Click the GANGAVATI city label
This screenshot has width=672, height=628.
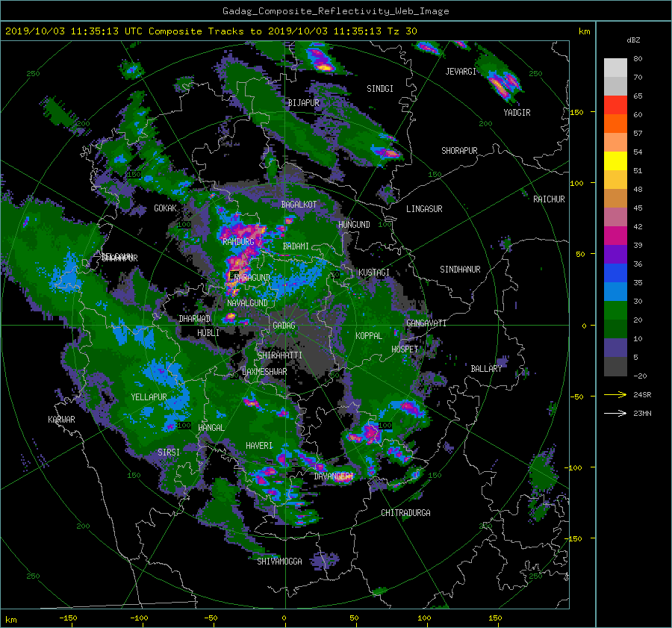point(426,323)
